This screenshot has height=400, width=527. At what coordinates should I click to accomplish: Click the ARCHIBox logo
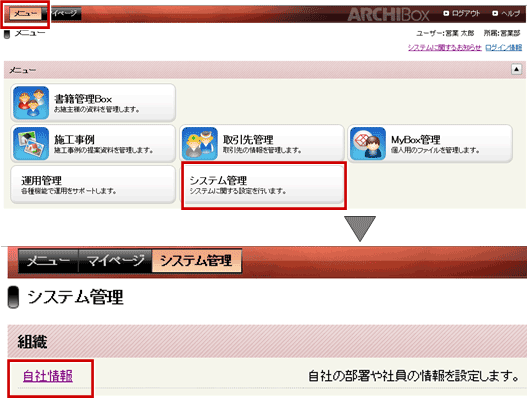tap(388, 14)
